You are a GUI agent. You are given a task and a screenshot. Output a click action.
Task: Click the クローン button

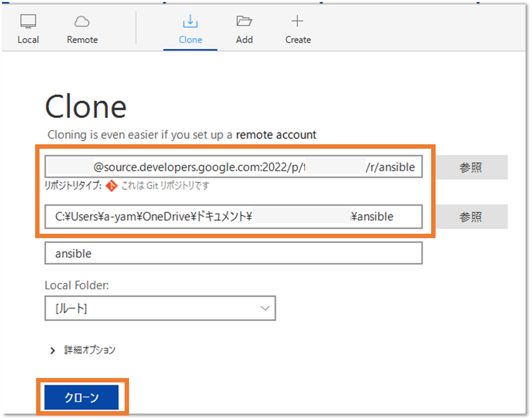(x=82, y=397)
